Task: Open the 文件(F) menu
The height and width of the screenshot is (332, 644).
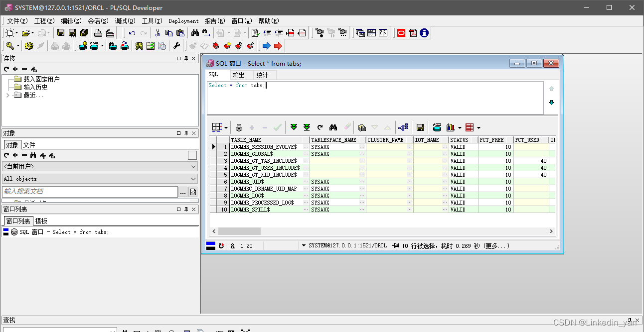Action: coord(17,21)
